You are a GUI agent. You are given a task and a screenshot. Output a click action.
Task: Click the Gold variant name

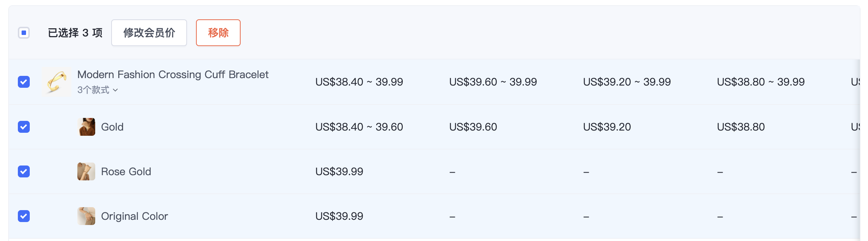click(x=112, y=127)
